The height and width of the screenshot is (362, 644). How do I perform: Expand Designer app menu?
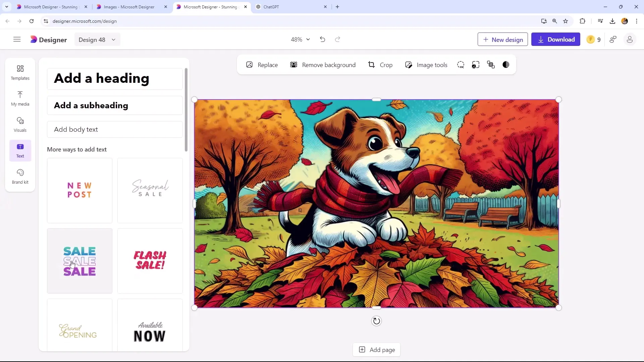(x=17, y=39)
